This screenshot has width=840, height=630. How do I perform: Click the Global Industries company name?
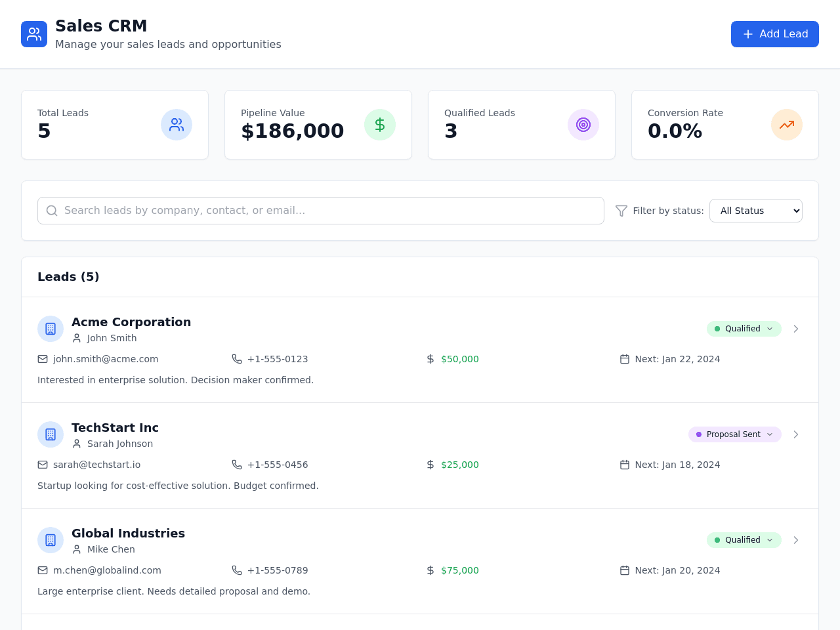[128, 534]
